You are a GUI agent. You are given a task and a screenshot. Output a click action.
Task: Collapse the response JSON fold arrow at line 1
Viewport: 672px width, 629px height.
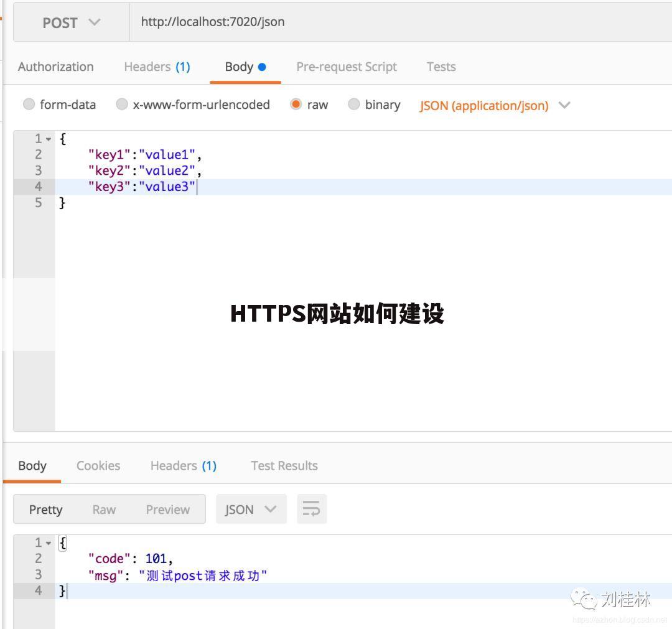(x=49, y=543)
